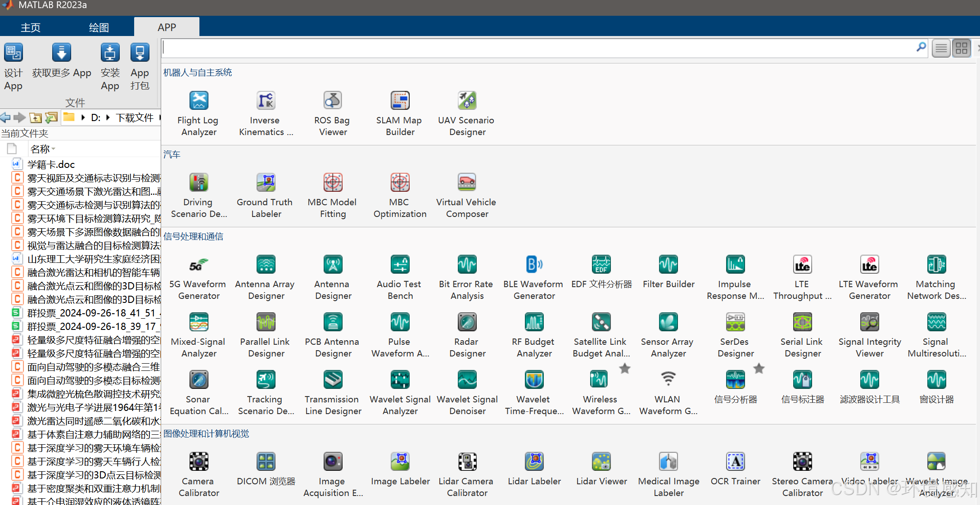The height and width of the screenshot is (505, 980).
Task: Open the Antenna Designer app
Action: coord(333,277)
